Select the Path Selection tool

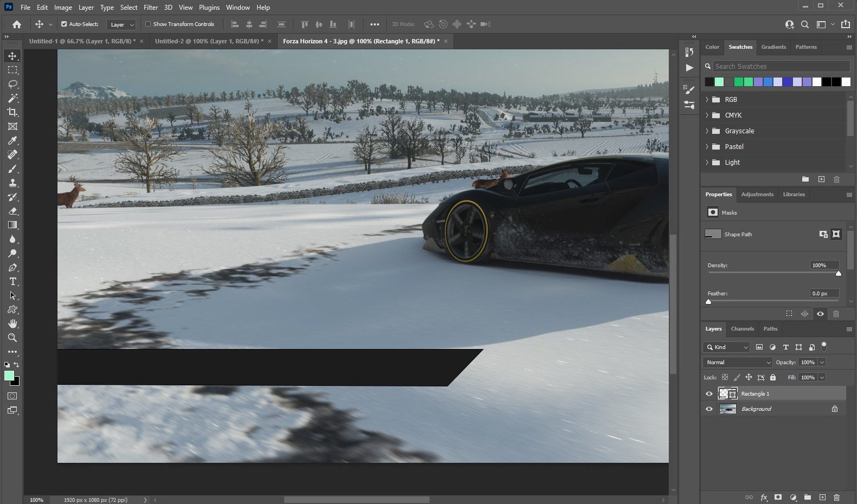pos(12,295)
